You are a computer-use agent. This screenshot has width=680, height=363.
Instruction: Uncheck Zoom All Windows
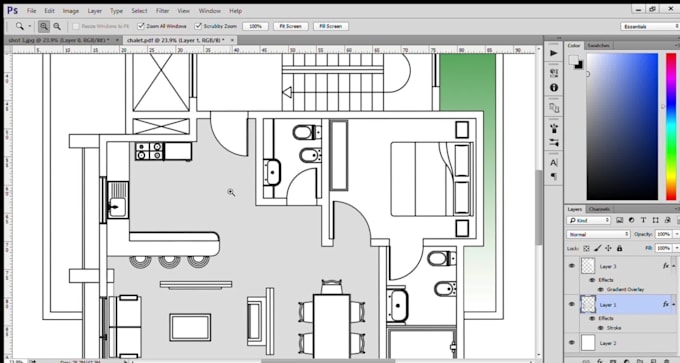pyautogui.click(x=141, y=26)
